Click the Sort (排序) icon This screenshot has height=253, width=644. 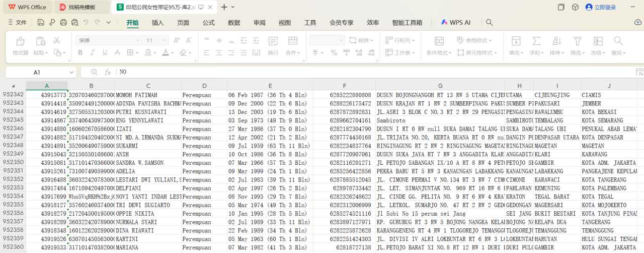[x=557, y=41]
